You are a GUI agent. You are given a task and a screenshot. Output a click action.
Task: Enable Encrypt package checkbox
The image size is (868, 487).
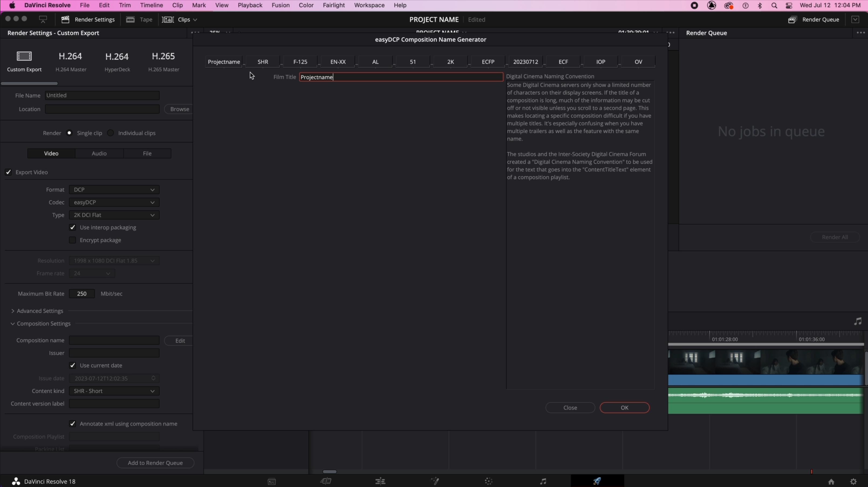tap(73, 240)
